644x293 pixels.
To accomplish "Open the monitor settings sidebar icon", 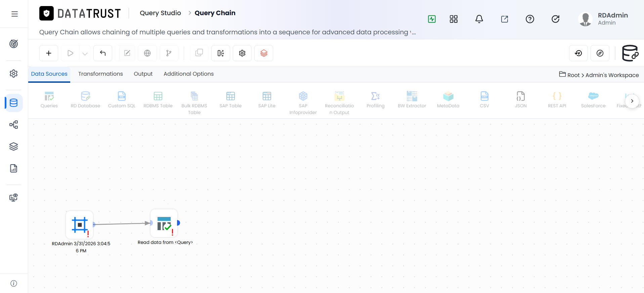I will click(14, 197).
